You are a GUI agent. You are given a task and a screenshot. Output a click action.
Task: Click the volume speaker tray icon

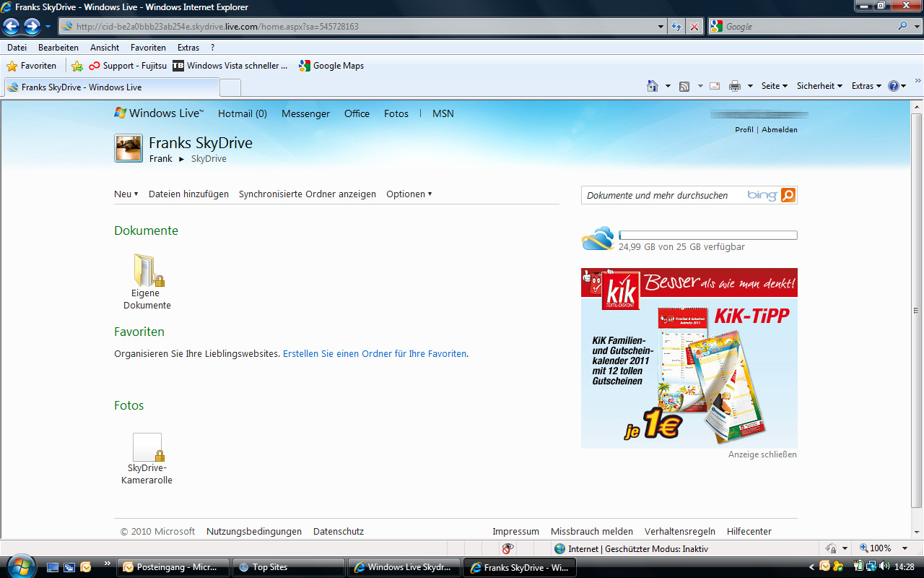[x=885, y=566]
